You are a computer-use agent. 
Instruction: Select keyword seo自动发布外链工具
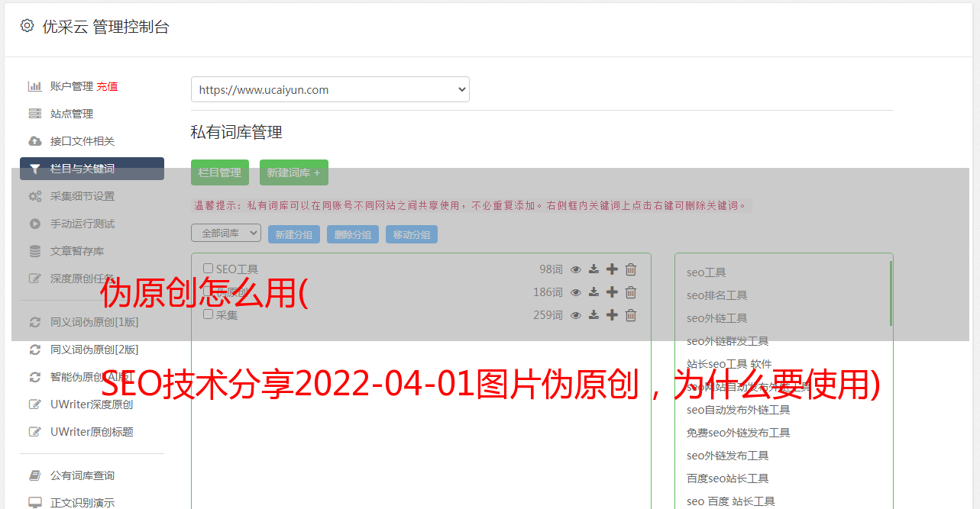coord(739,410)
